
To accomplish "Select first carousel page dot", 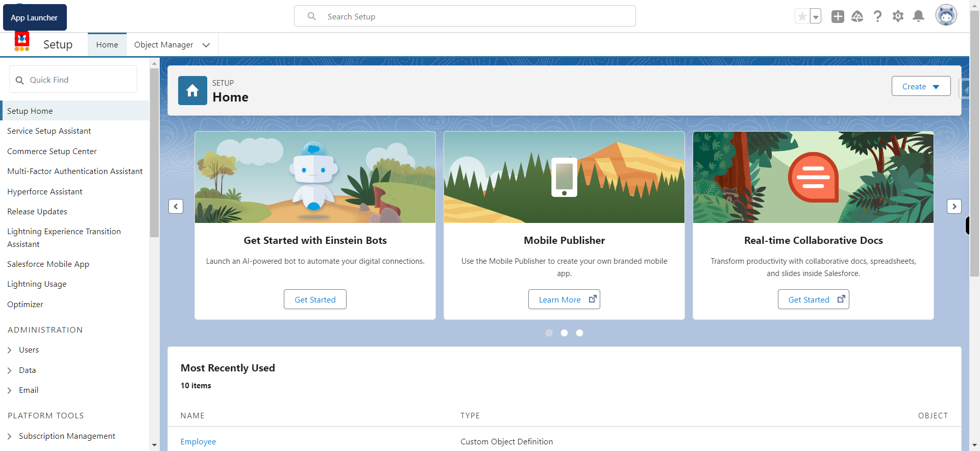I will coord(549,333).
